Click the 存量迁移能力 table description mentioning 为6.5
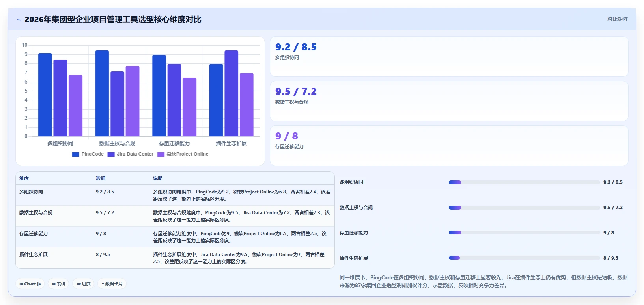Screen dimensions: 644x305 pos(240,237)
